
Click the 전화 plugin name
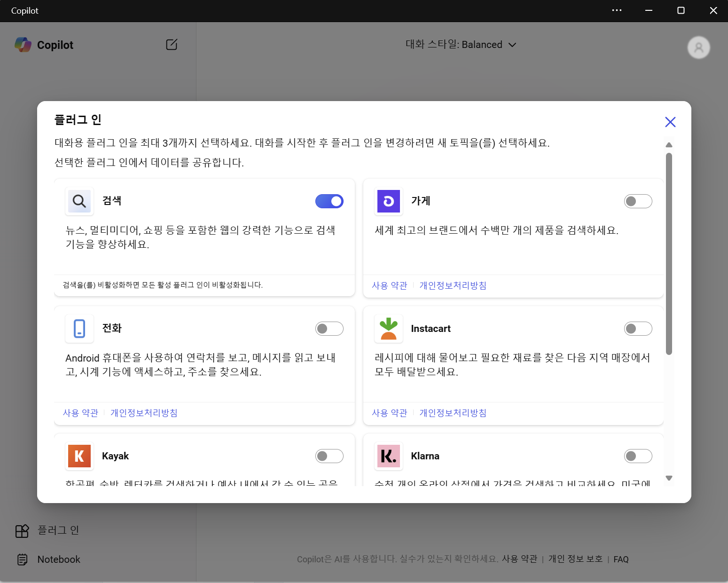[112, 328]
